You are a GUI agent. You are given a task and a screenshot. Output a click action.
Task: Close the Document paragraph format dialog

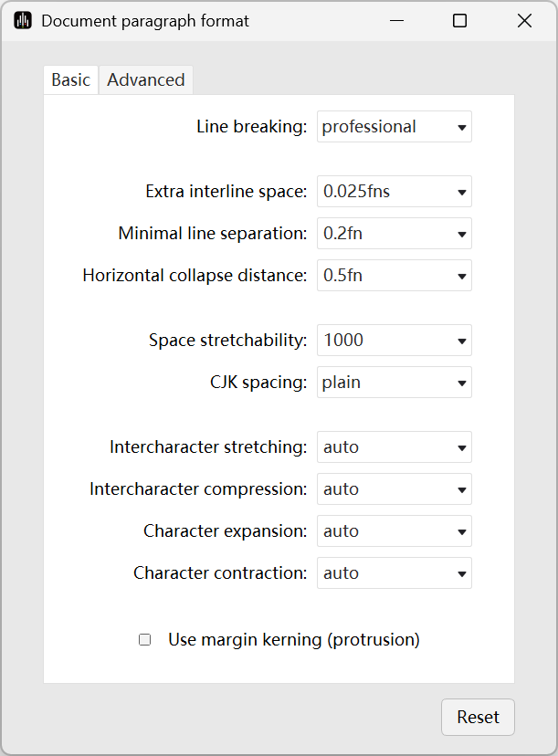pos(524,21)
